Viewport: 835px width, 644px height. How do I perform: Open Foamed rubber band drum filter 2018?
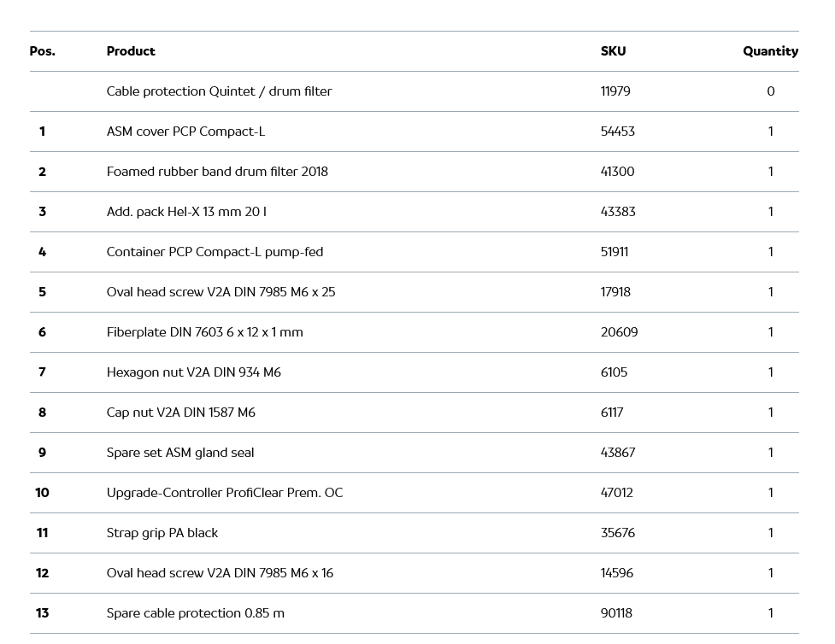click(217, 172)
